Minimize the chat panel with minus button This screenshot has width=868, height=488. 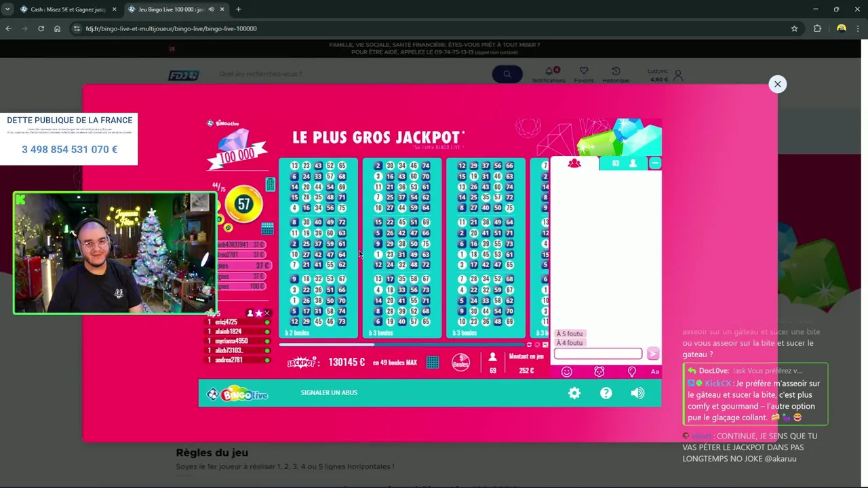(655, 163)
